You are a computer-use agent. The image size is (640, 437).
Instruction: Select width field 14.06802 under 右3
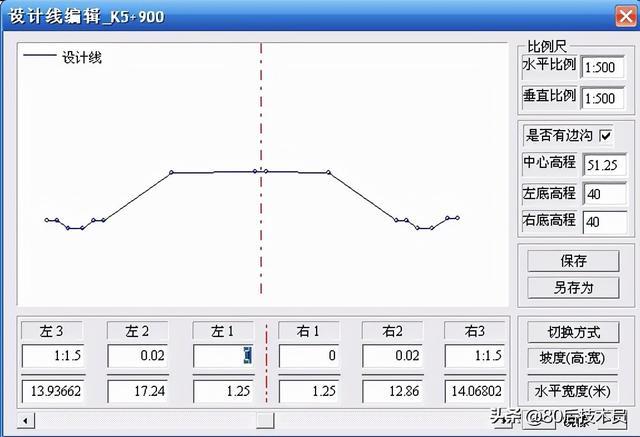point(475,391)
